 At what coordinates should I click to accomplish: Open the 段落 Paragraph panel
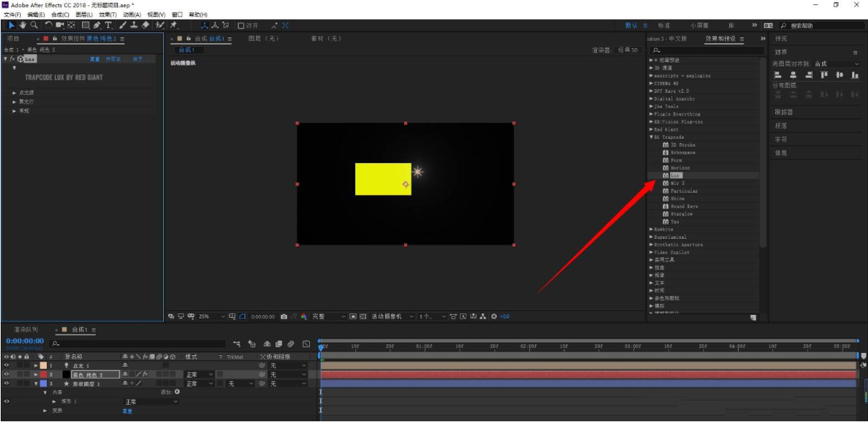(781, 126)
